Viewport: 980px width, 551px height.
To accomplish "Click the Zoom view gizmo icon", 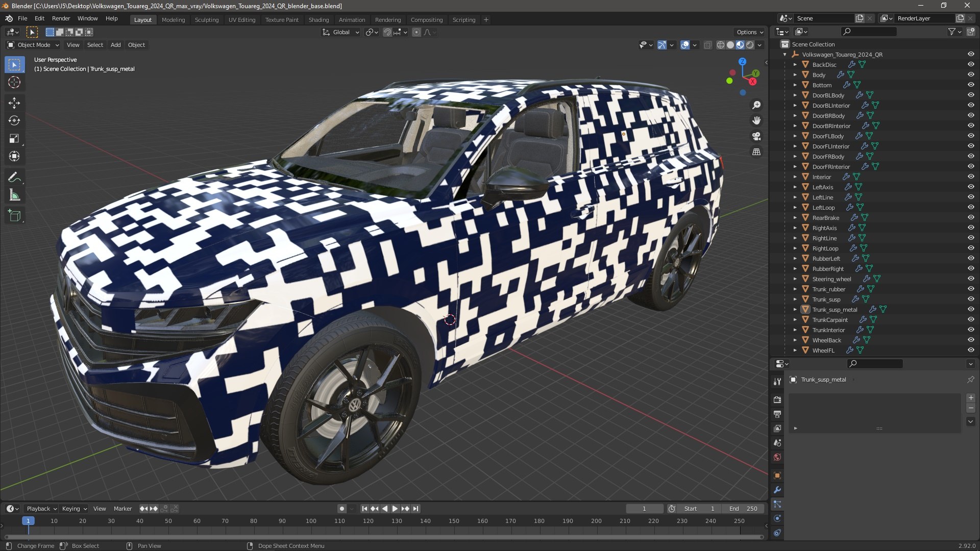I will (x=756, y=105).
